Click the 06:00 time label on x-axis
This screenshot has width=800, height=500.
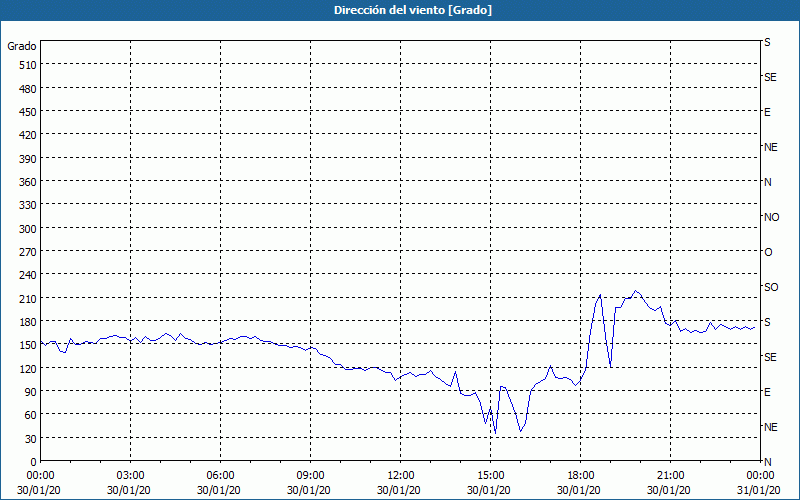pos(220,476)
